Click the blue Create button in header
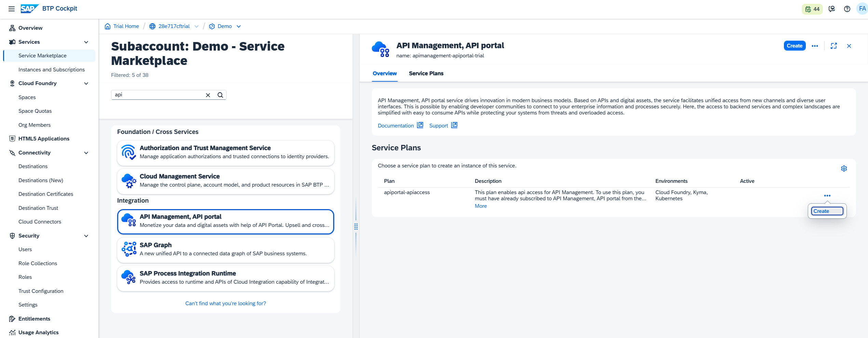The image size is (868, 338). coord(794,46)
